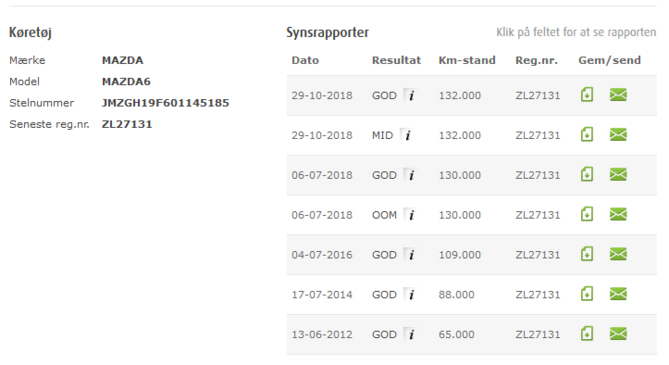Download the 13-06-2012 inspection report
Viewport: 669px width, 365px height.
pos(587,334)
